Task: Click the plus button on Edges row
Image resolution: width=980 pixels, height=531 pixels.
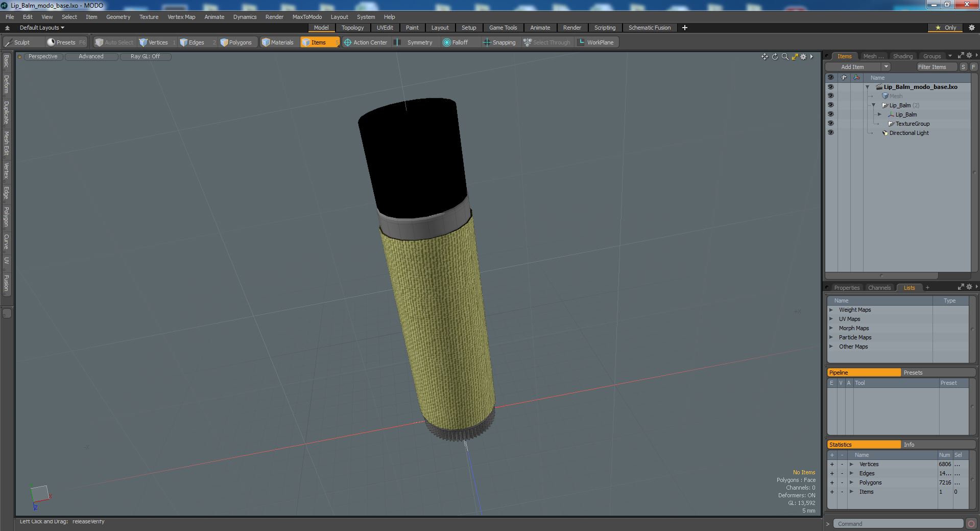Action: (x=832, y=473)
